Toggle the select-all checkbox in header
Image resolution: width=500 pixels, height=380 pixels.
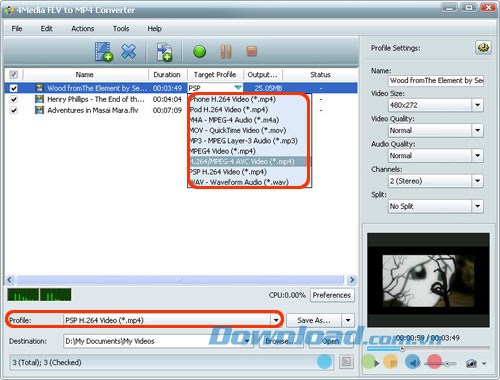[x=14, y=74]
